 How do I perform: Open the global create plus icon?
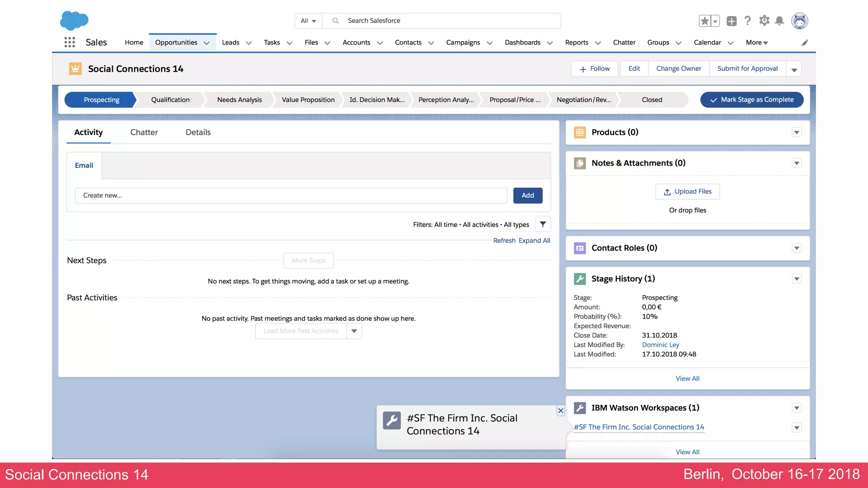[732, 21]
